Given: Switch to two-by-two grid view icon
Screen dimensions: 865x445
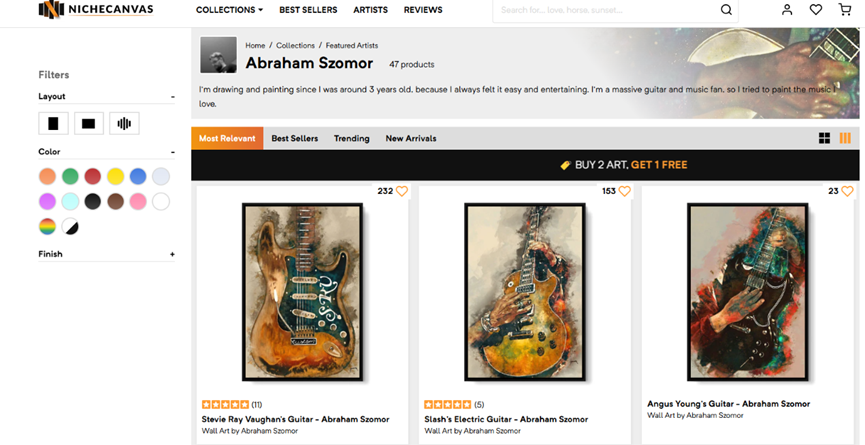Looking at the screenshot, I should [824, 138].
